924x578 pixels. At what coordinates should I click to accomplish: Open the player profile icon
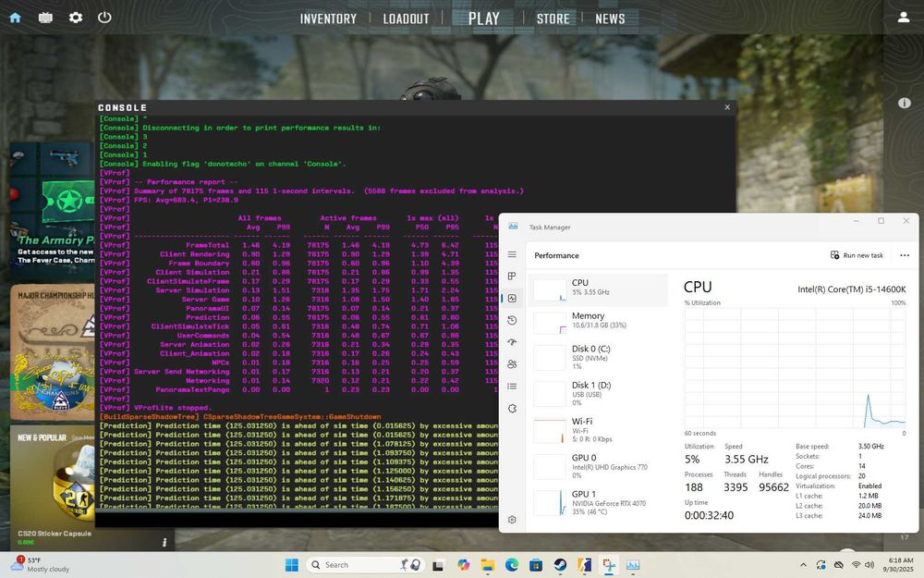[904, 18]
